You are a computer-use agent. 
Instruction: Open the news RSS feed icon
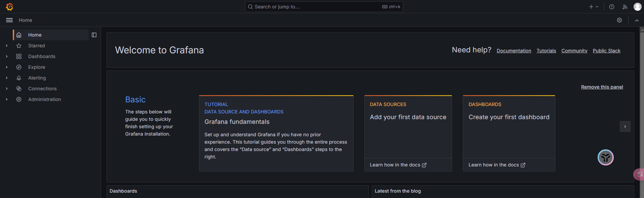[625, 7]
